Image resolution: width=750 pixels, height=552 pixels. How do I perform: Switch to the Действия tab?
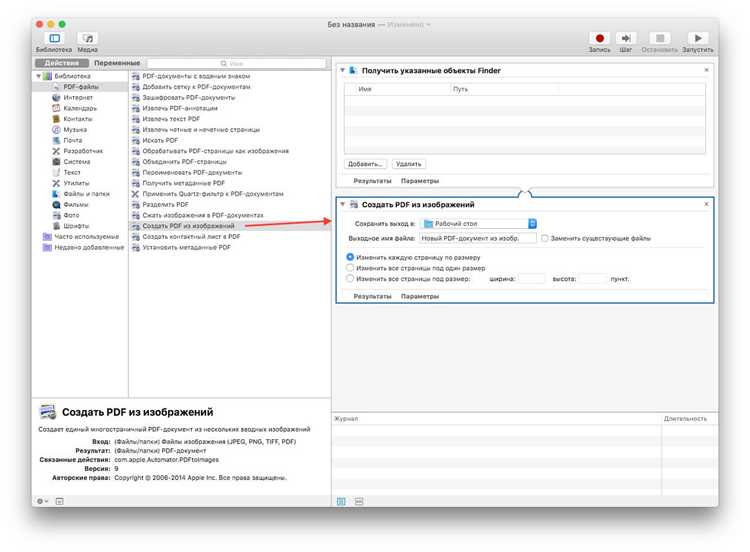(62, 63)
